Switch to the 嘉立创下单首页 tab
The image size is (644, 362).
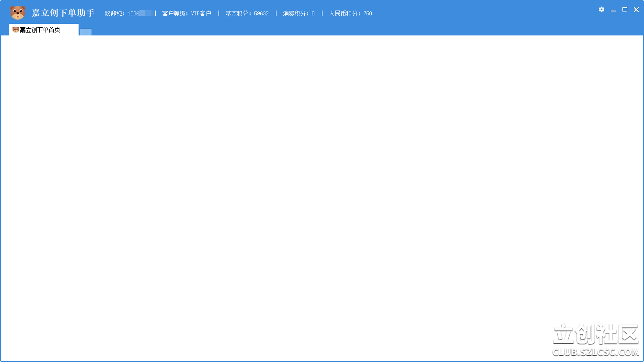[x=44, y=30]
